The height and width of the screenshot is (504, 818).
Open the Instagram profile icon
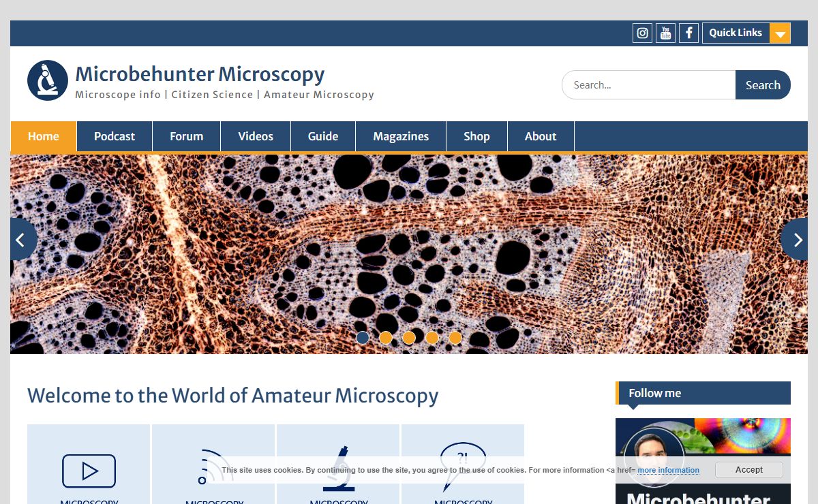point(642,33)
